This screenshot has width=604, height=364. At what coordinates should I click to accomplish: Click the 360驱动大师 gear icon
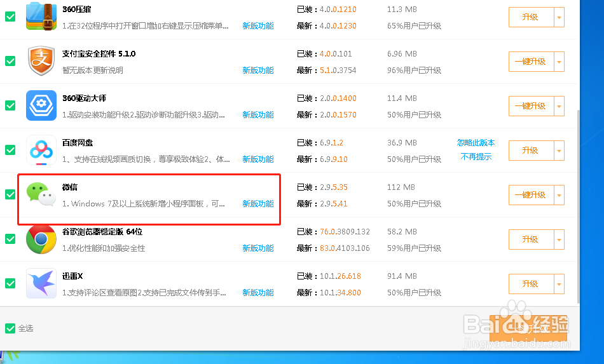tap(41, 105)
